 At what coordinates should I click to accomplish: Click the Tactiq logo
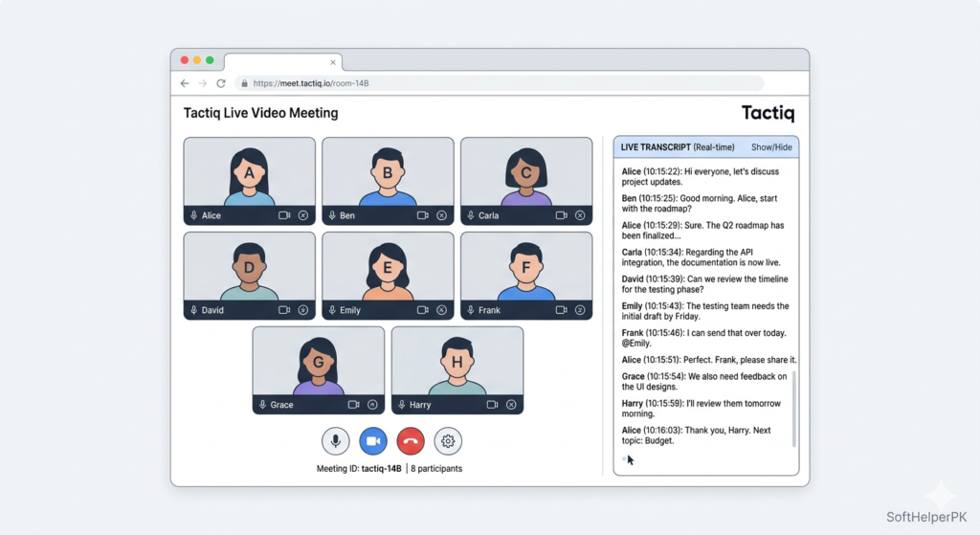point(768,113)
